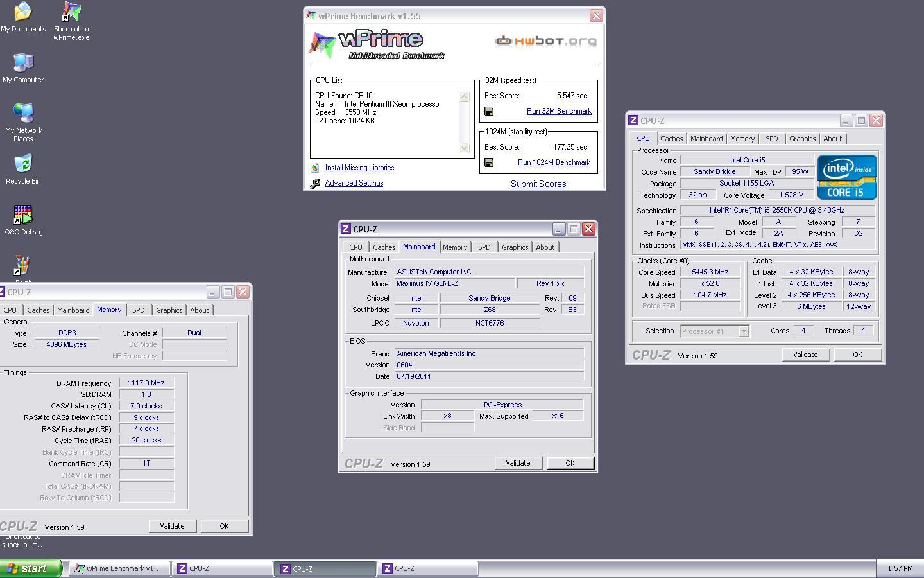
Task: Click Multiplier value x 52.0
Action: point(710,283)
